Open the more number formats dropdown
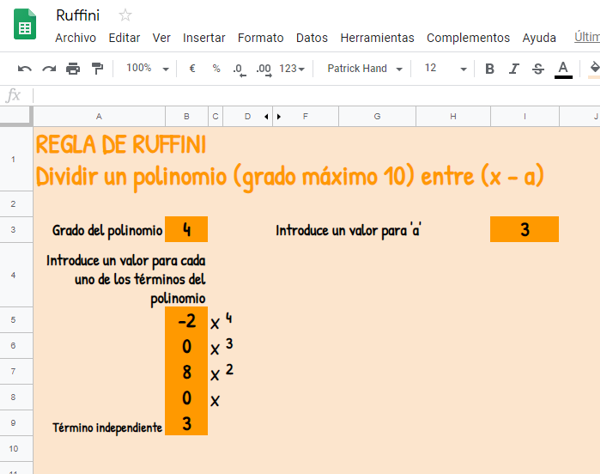Viewport: 600px width, 474px height. tap(292, 69)
